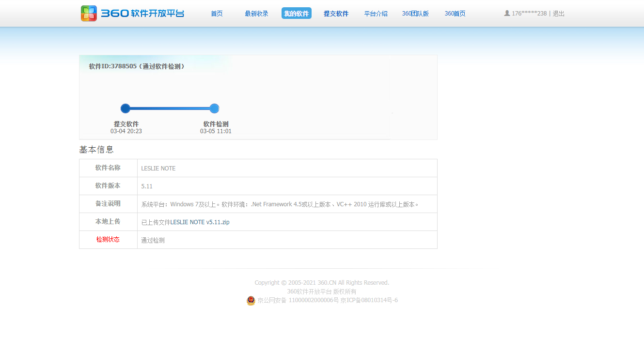Click the 软件版本 label cell
This screenshot has width=644, height=338.
(108, 186)
